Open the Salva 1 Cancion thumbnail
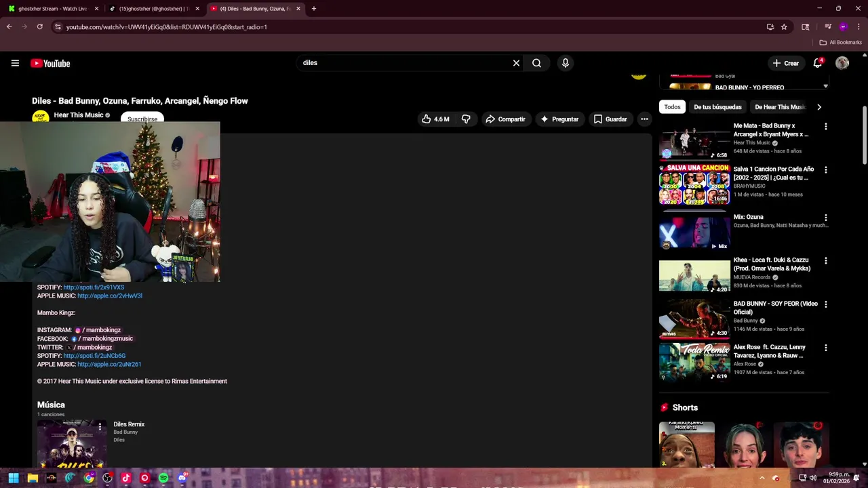 click(x=694, y=184)
